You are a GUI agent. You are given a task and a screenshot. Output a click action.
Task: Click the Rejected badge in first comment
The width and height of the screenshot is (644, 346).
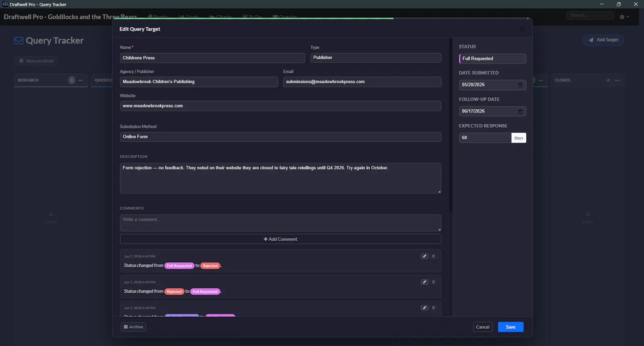(x=210, y=266)
